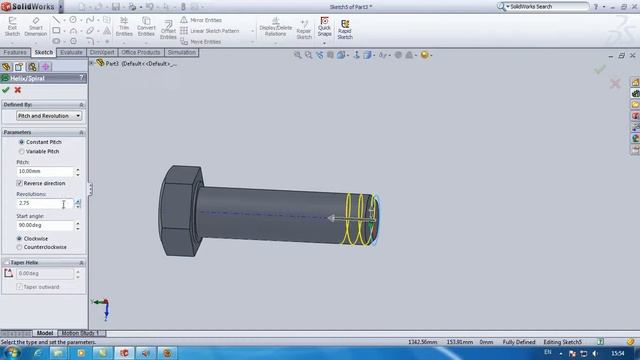Click the Pitch value field

pyautogui.click(x=45, y=171)
